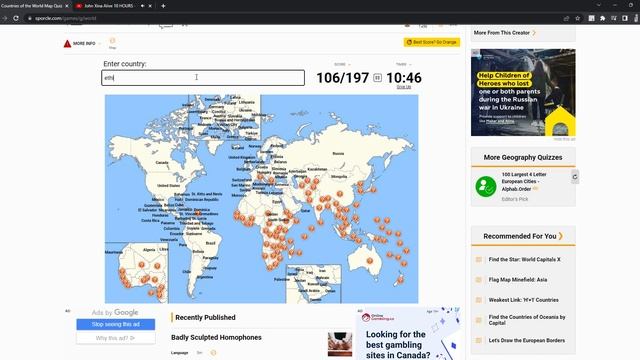
Task: Open the extensions puzzle icon
Action: 602,18
